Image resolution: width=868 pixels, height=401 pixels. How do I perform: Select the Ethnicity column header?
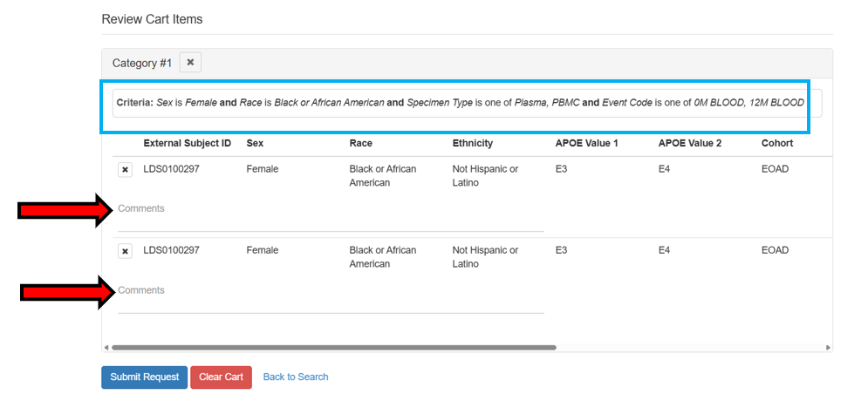(x=472, y=143)
